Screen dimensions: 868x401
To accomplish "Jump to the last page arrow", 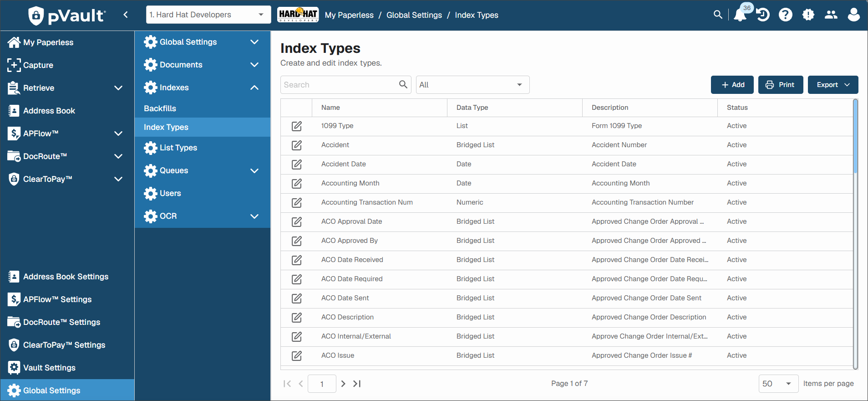I will click(x=357, y=384).
